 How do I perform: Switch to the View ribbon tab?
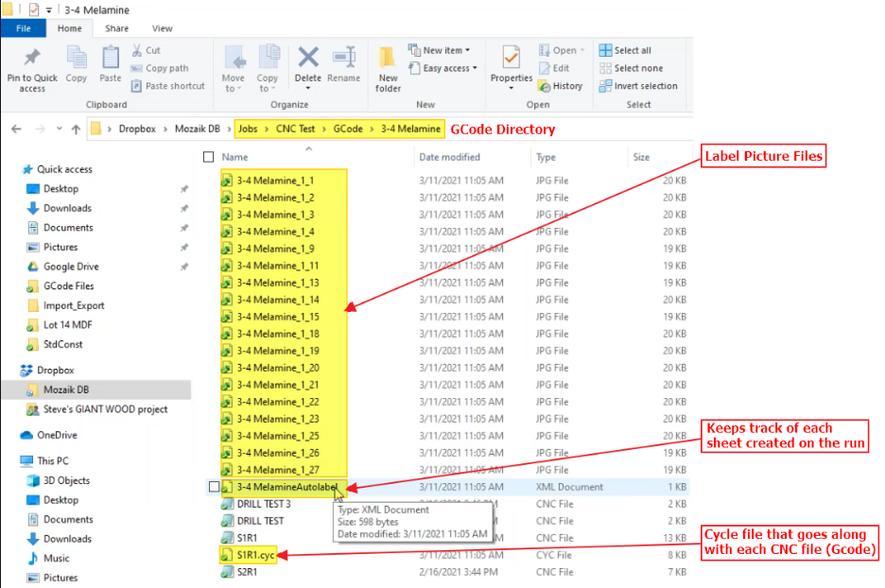[162, 28]
